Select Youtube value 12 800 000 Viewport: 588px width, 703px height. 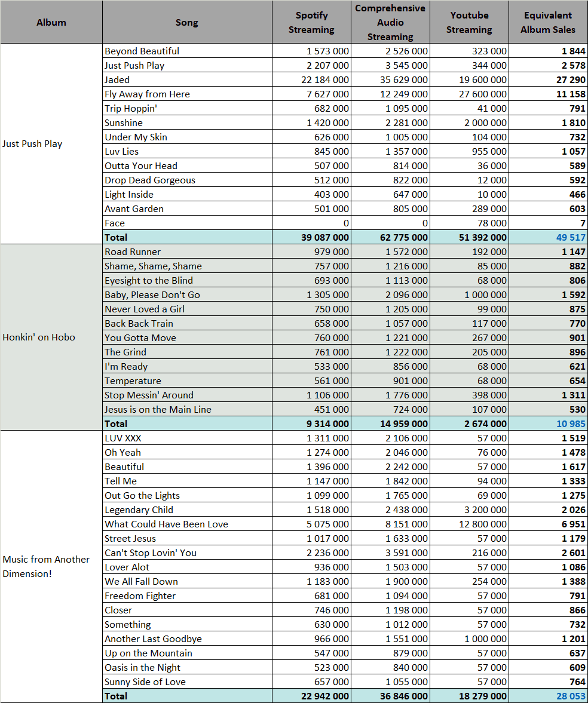point(469,524)
